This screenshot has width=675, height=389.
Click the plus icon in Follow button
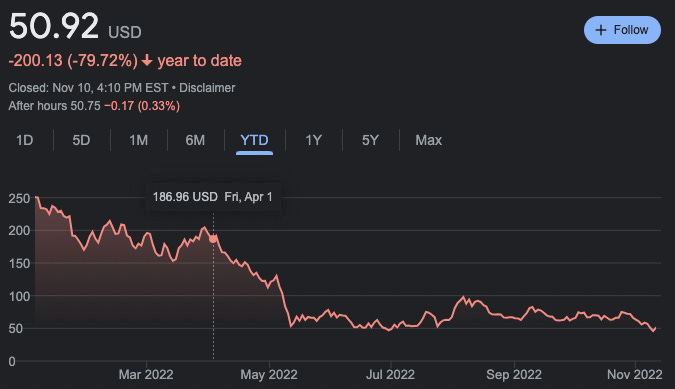(x=601, y=30)
